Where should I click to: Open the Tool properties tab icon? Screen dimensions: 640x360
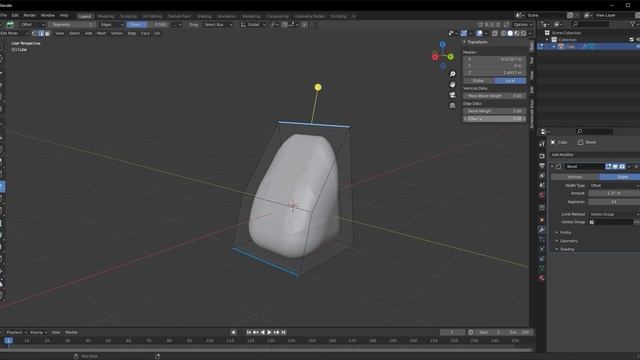click(x=542, y=144)
